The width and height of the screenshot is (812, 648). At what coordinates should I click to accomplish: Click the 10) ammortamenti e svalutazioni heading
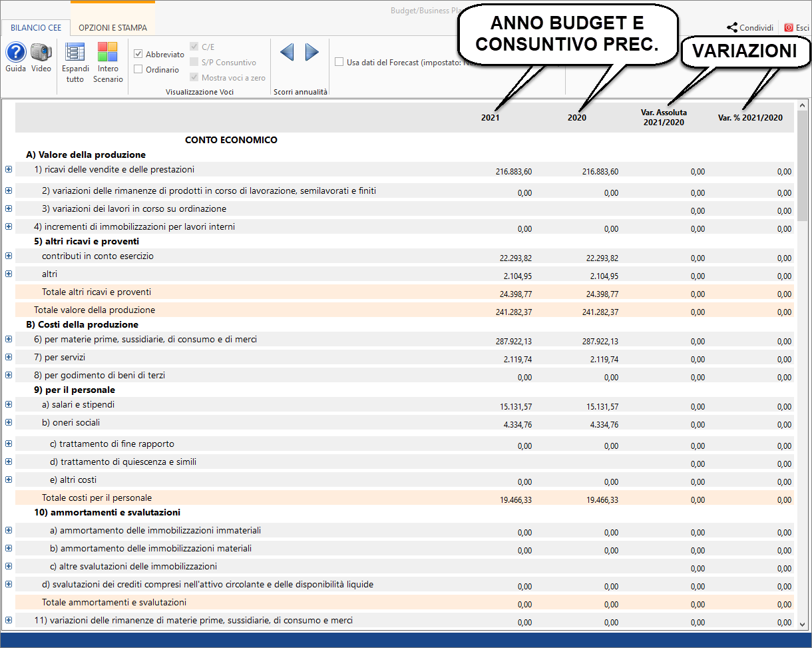pyautogui.click(x=107, y=512)
